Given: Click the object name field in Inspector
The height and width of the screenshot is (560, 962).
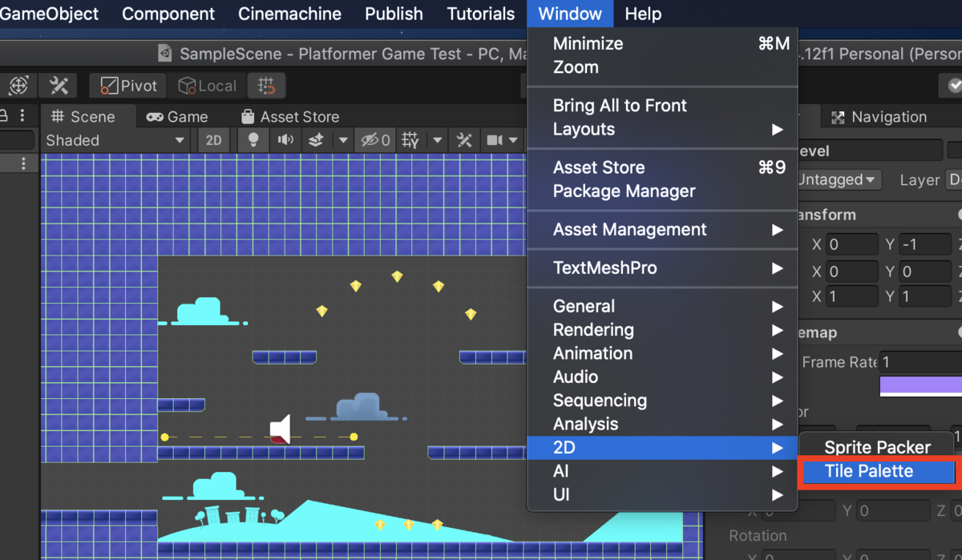Looking at the screenshot, I should click(869, 151).
